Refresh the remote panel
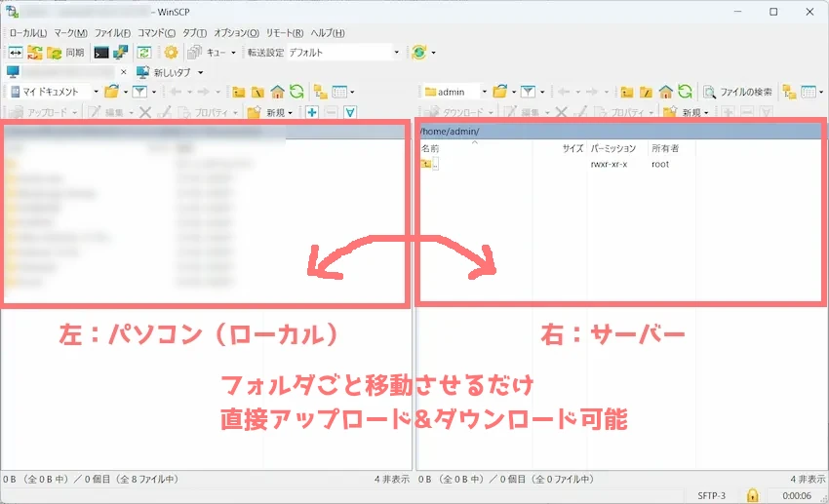829x504 pixels. click(686, 92)
